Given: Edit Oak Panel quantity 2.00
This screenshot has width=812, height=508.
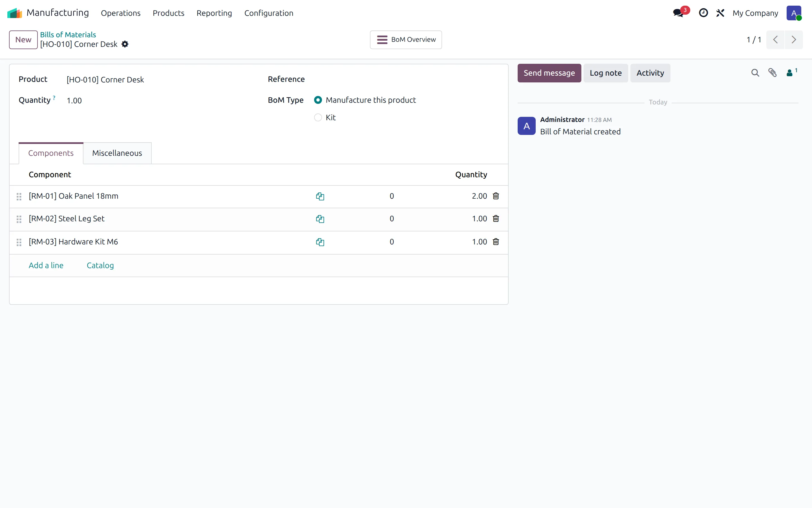Looking at the screenshot, I should [479, 196].
